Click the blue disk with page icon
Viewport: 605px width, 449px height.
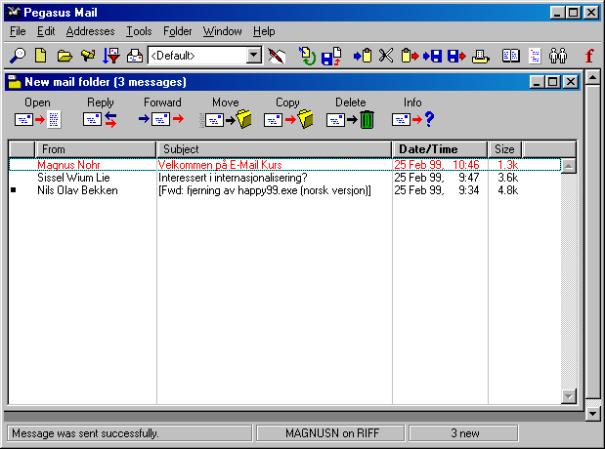point(331,56)
